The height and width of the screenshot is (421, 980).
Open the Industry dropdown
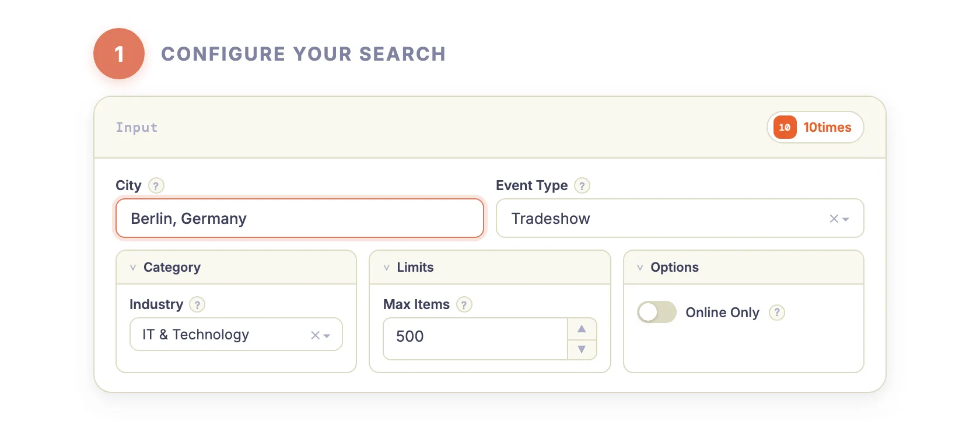tap(327, 335)
